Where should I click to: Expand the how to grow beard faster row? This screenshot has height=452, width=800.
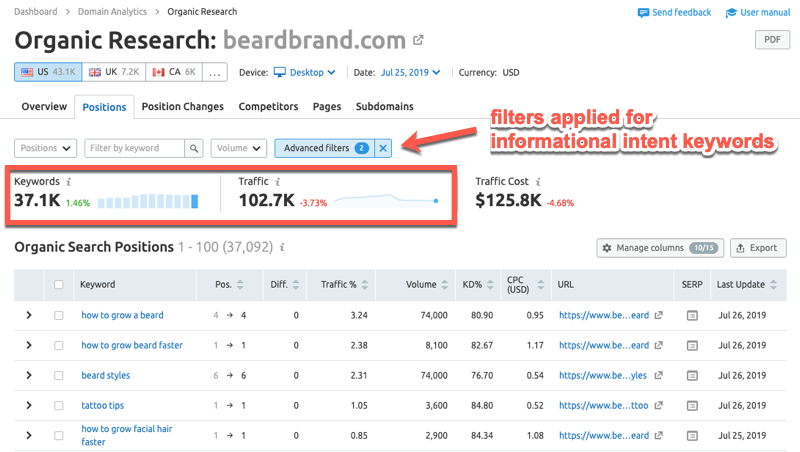click(x=29, y=345)
